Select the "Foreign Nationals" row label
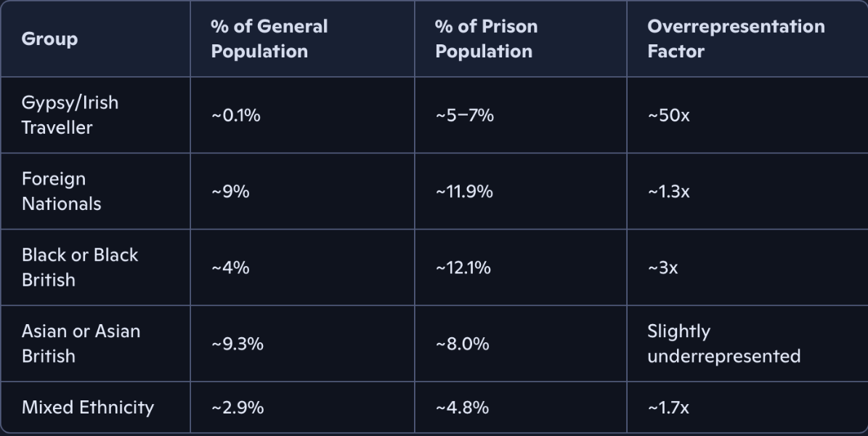 coord(61,191)
